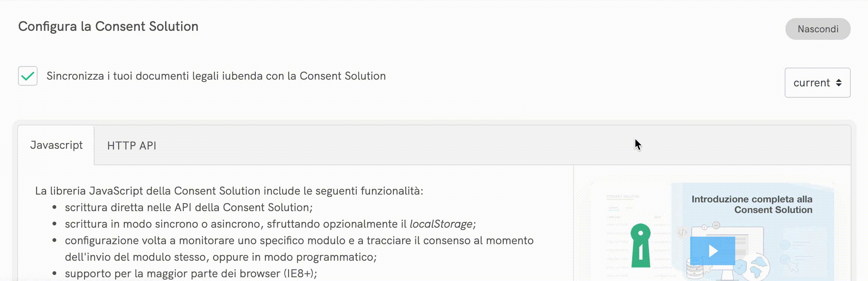Click the shield with checkmark icon
This screenshot has height=281, width=868.
pos(740,267)
